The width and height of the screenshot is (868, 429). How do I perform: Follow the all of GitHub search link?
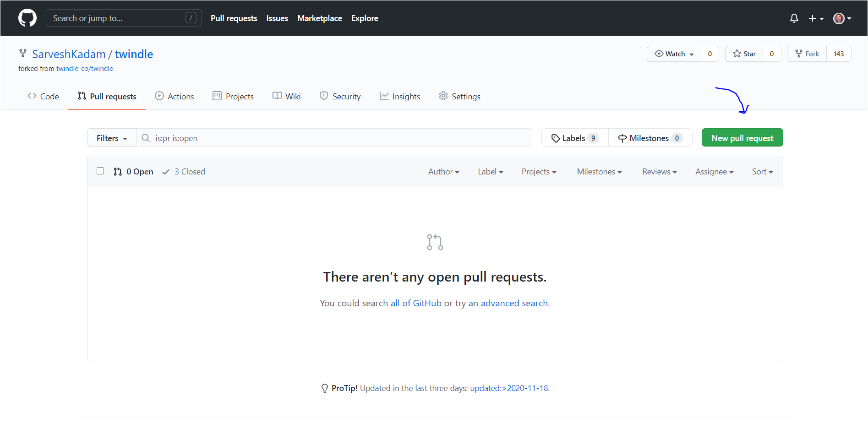coord(416,303)
